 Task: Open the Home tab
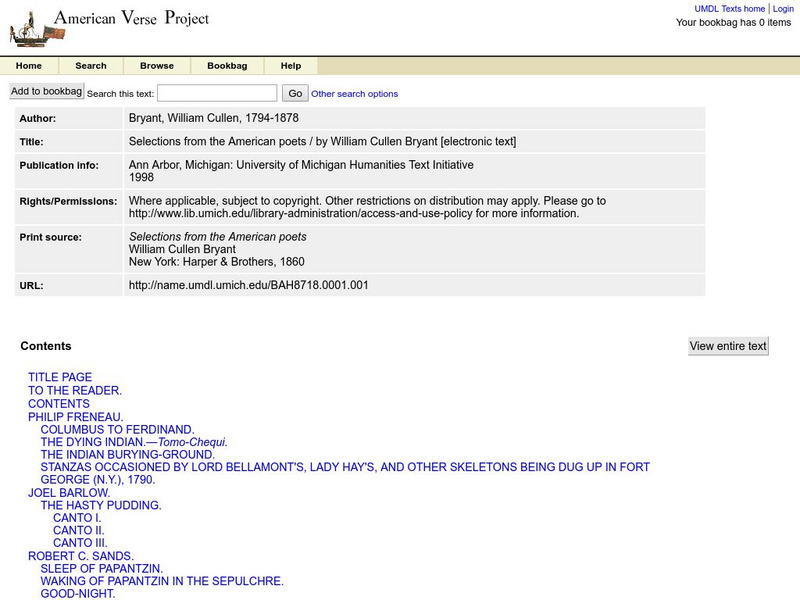29,65
